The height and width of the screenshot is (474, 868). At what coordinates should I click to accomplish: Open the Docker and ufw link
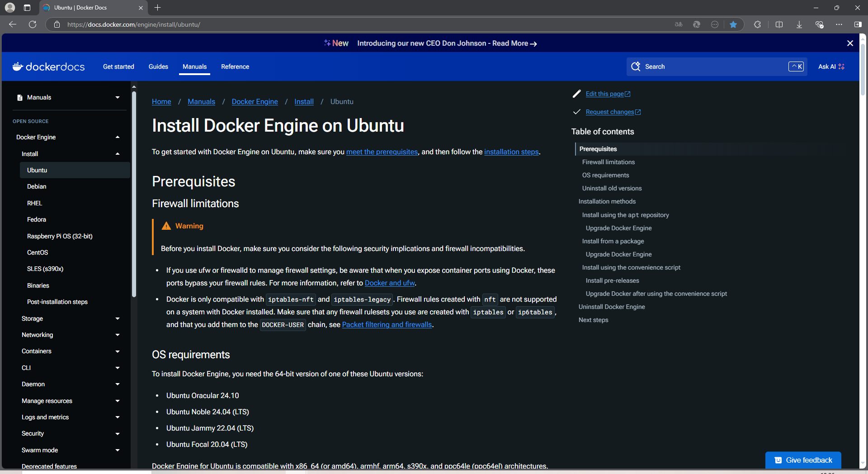tap(390, 283)
